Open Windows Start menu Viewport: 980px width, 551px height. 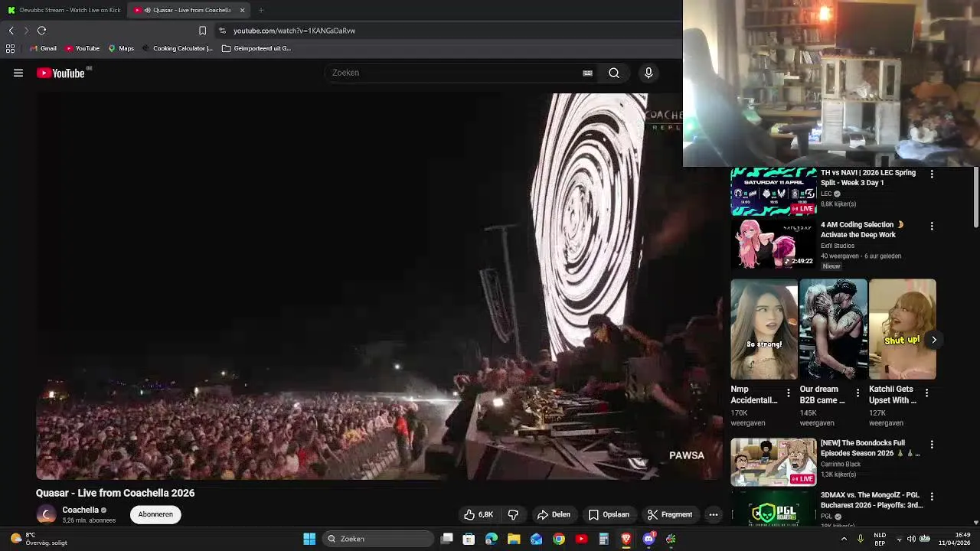pos(309,539)
